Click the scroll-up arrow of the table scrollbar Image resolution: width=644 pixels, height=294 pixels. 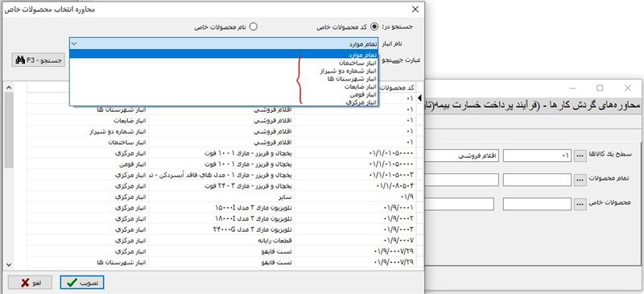9,87
